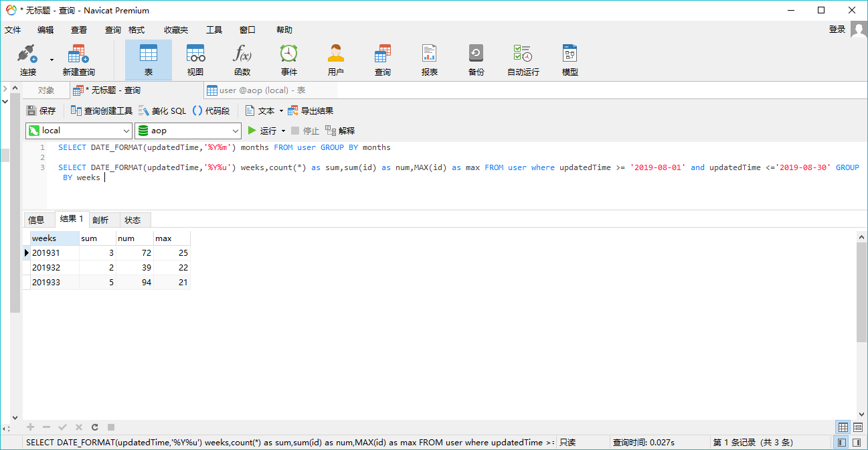Open the Format (格式) menu
The width and height of the screenshot is (868, 450).
tap(137, 30)
